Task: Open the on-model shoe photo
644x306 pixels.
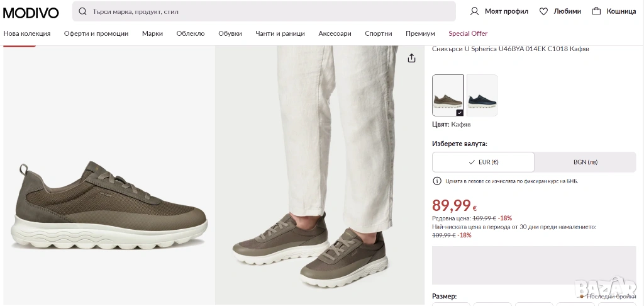Action: tap(319, 176)
